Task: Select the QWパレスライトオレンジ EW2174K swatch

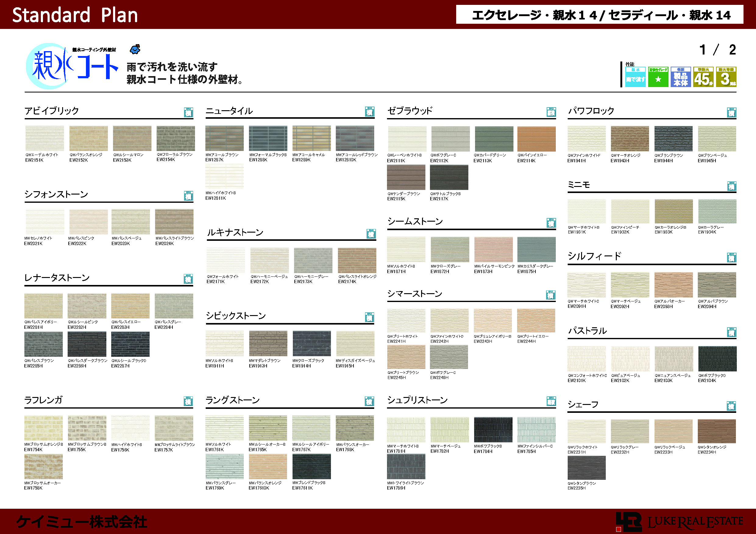Action: tap(357, 261)
